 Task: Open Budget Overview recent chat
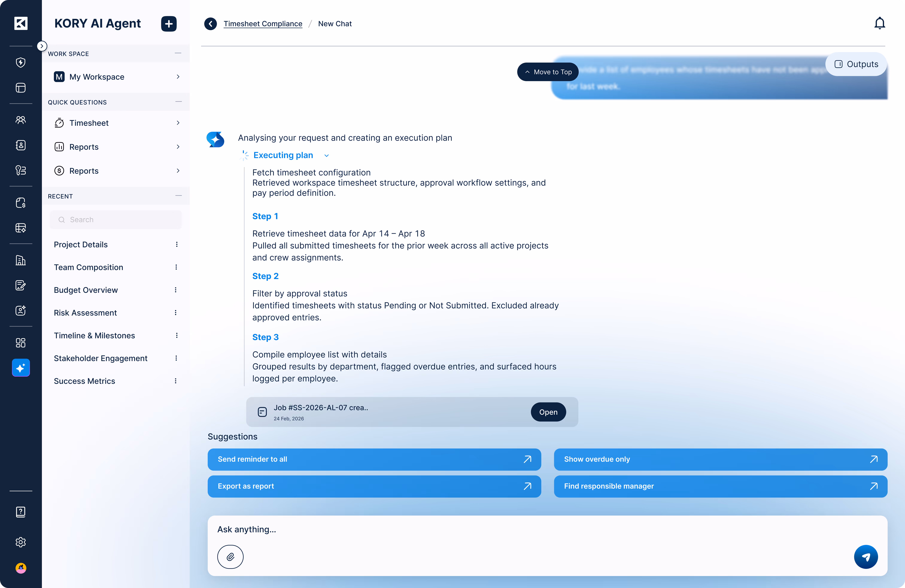[86, 290]
